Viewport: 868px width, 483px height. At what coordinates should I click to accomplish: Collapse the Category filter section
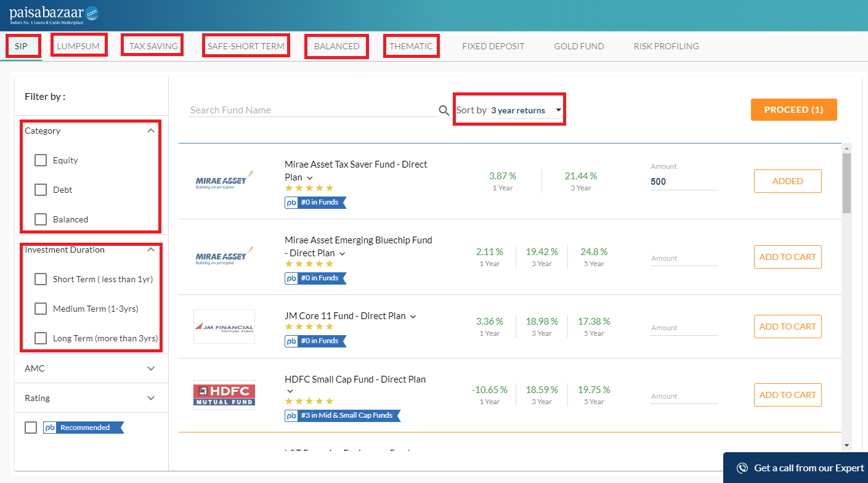151,131
